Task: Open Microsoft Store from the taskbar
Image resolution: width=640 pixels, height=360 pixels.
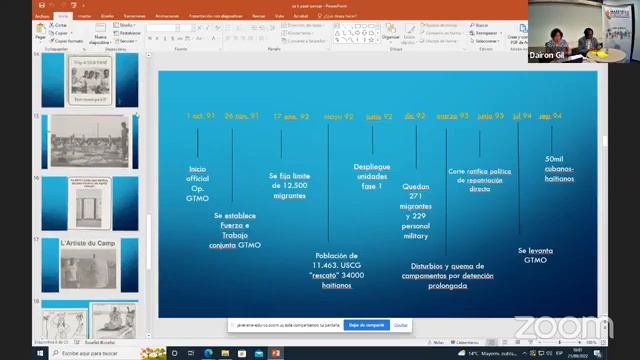Action: (x=242, y=353)
